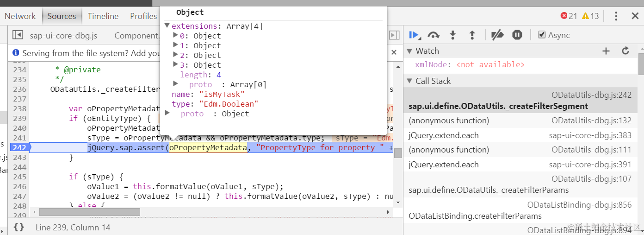Click the length: 4 property
Viewport: 644px width, 235px height.
point(201,75)
